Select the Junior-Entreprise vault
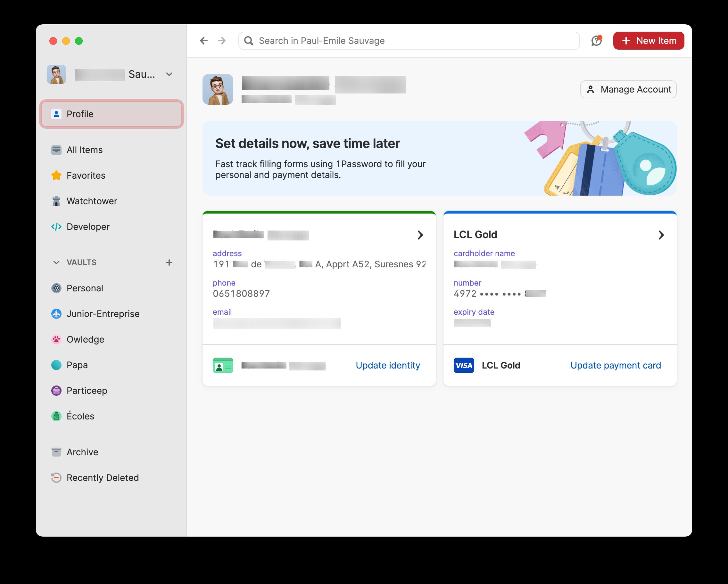Screen dimensions: 728x584 coord(103,313)
